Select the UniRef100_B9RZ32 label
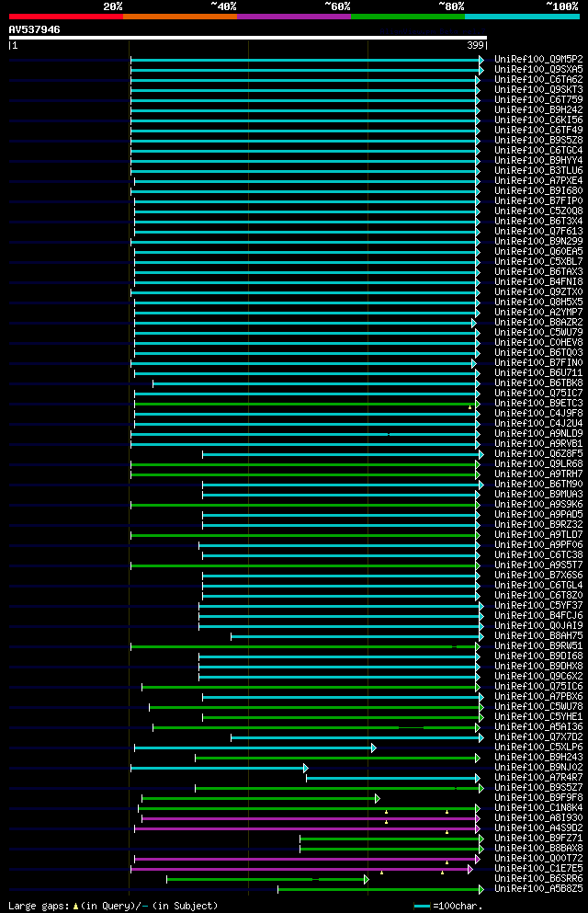 click(538, 525)
